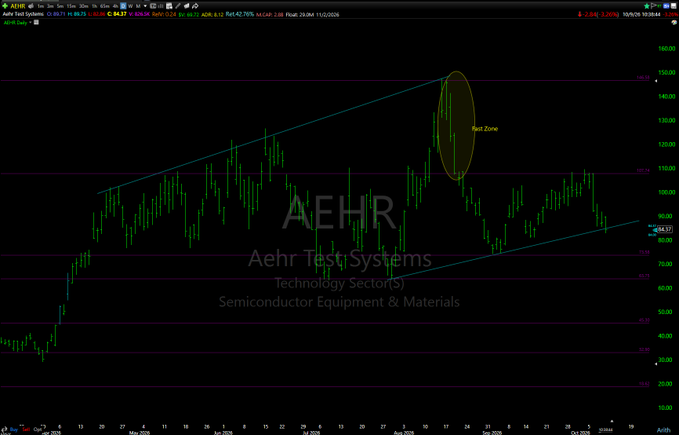Click the share arrow icon
679x435 pixels.
tap(195, 6)
